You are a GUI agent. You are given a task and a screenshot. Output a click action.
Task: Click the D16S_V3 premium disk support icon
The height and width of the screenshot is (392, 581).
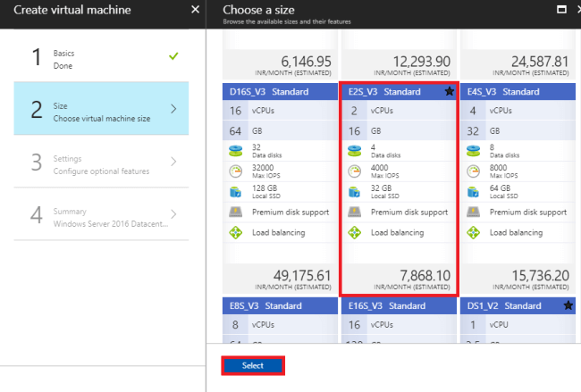click(234, 213)
